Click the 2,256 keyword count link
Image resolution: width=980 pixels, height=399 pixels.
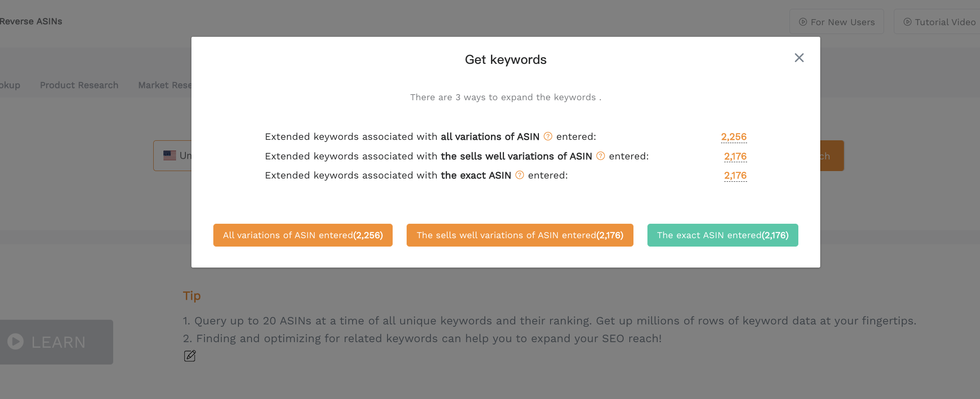click(734, 137)
